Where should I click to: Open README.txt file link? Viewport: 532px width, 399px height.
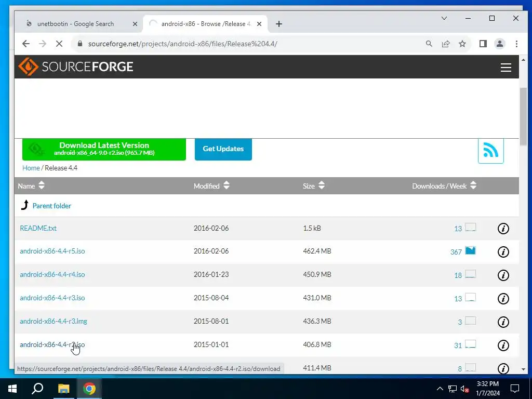tap(38, 229)
